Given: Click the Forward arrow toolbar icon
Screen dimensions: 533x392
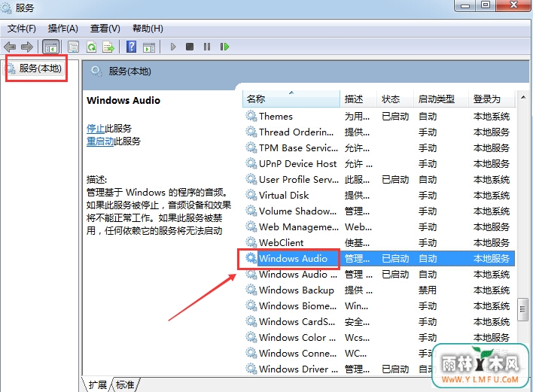Looking at the screenshot, I should point(27,47).
